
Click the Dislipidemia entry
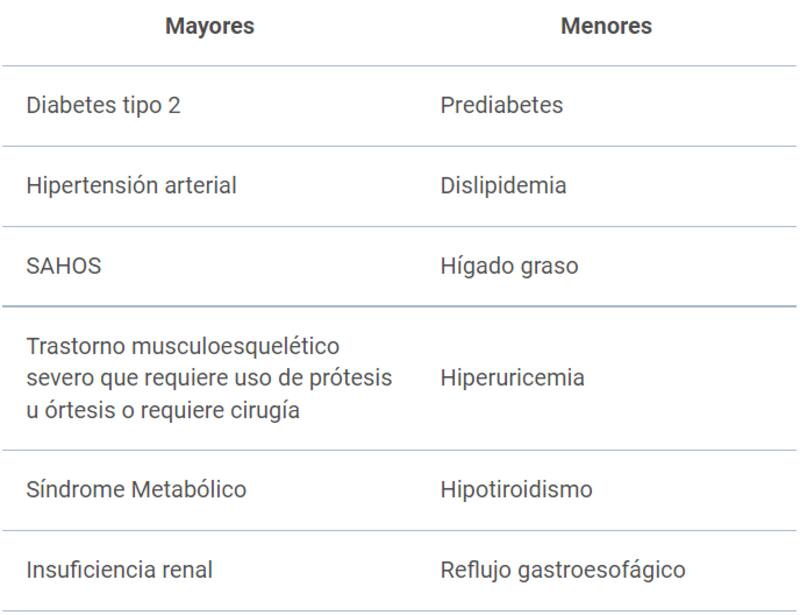click(503, 186)
